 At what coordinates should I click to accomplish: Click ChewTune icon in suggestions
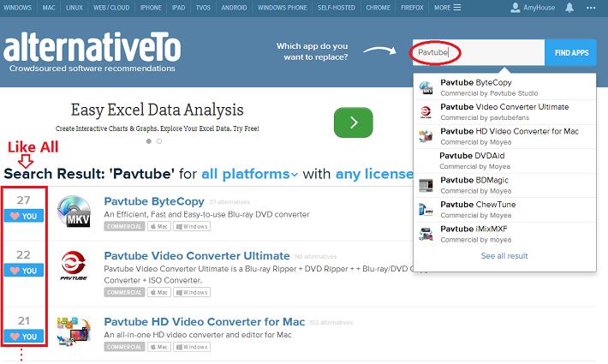(x=426, y=210)
